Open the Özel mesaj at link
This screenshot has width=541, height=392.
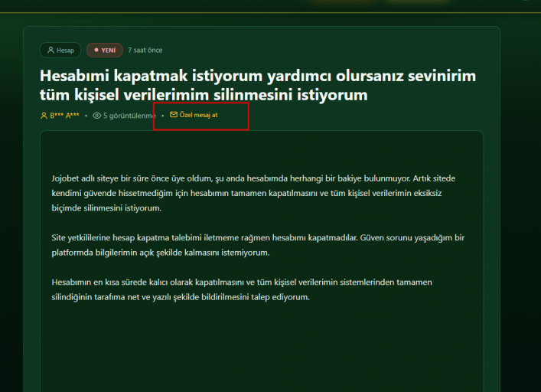point(194,115)
